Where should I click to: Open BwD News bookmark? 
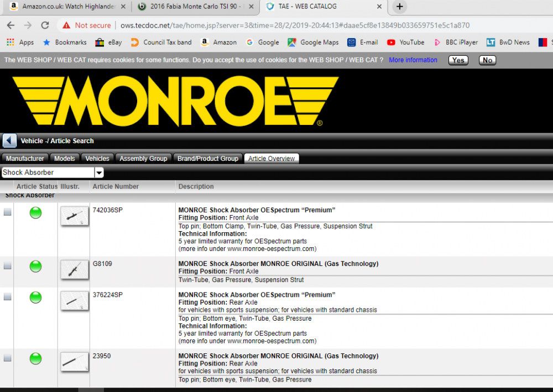pyautogui.click(x=508, y=43)
